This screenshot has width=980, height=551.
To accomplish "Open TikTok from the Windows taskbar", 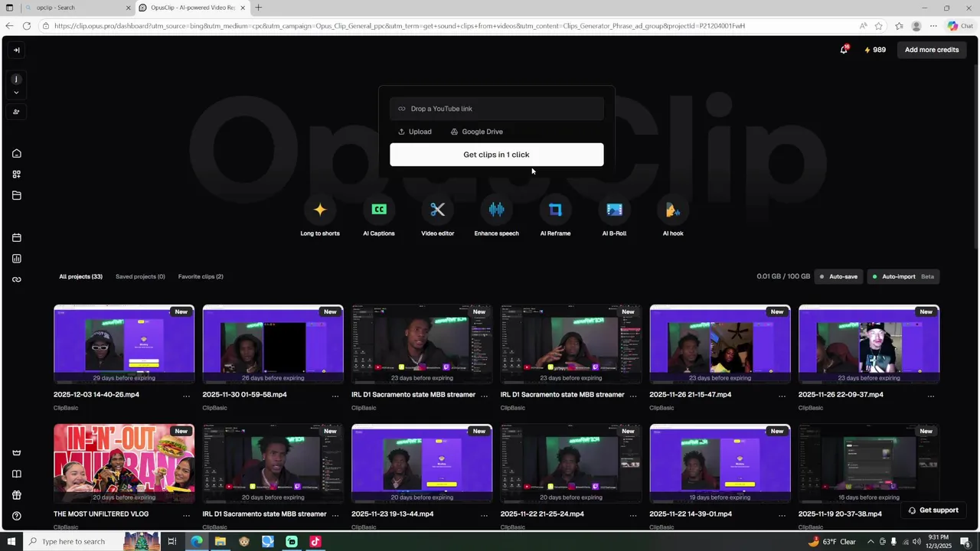I will 315,541.
